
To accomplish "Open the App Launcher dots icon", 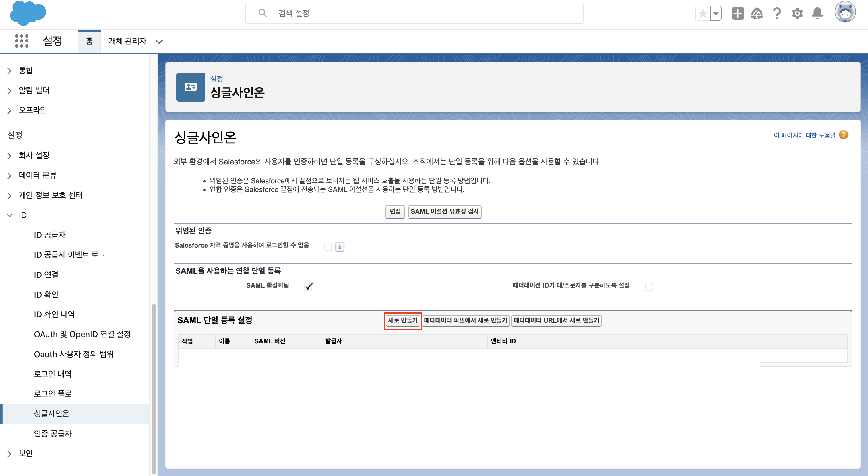I will 22,41.
